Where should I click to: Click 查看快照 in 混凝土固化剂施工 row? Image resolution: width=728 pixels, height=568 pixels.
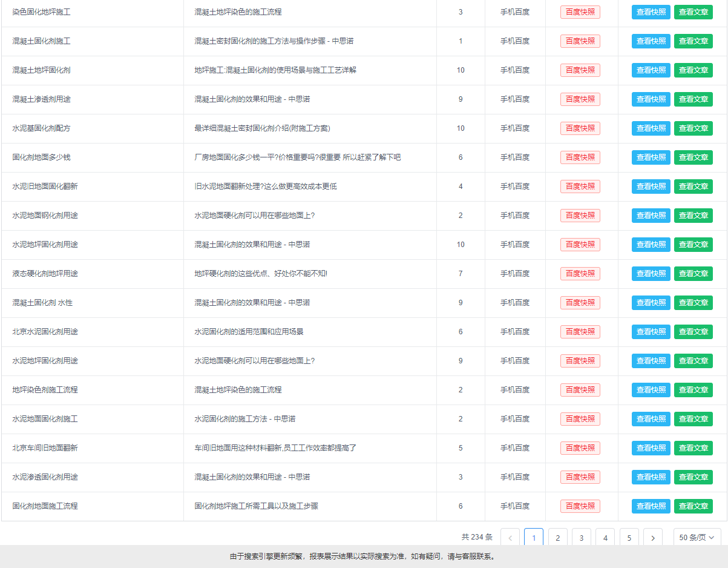click(651, 41)
